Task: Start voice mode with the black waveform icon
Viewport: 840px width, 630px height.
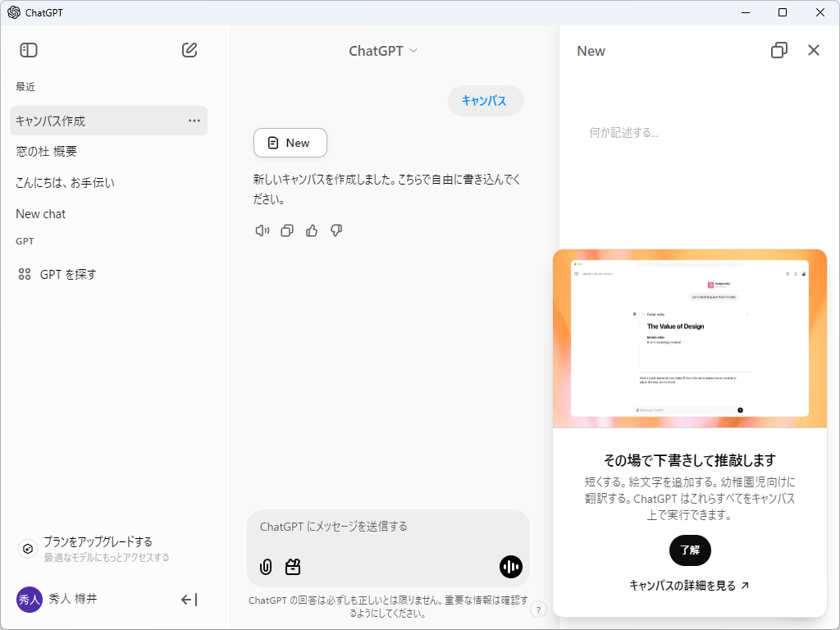Action: pos(510,566)
